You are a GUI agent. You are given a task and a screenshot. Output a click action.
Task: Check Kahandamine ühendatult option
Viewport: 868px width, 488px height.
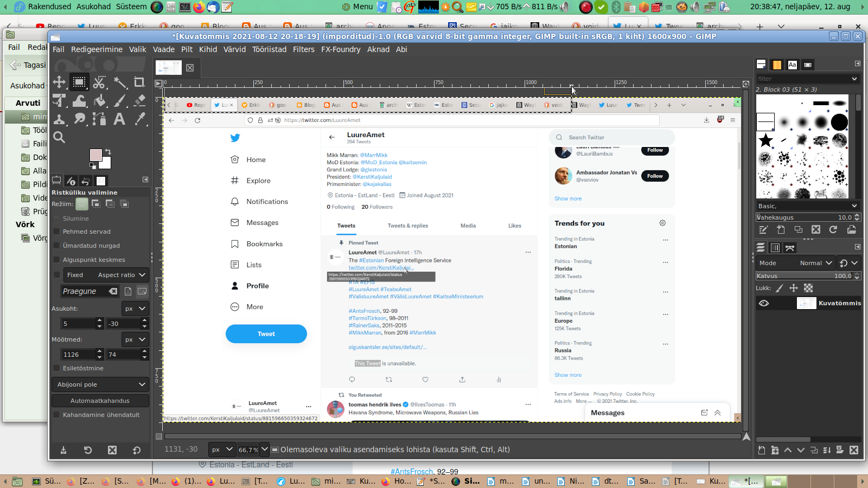point(56,415)
